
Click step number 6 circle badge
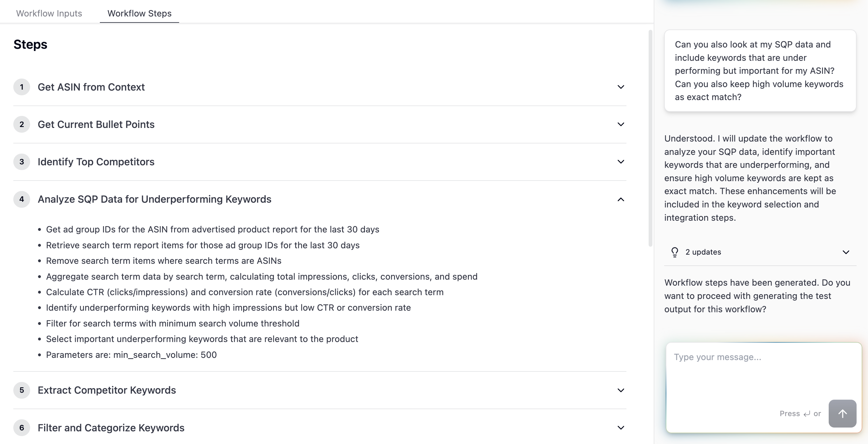click(x=22, y=428)
